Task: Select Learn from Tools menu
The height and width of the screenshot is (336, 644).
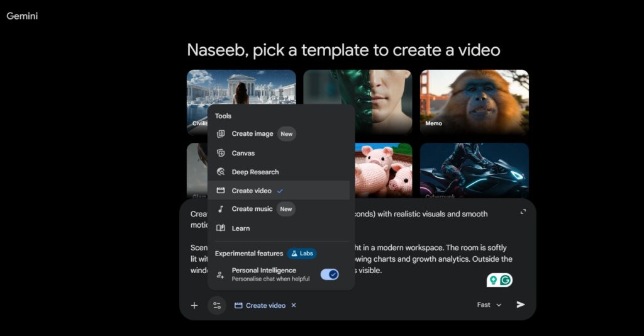Action: [x=279, y=228]
